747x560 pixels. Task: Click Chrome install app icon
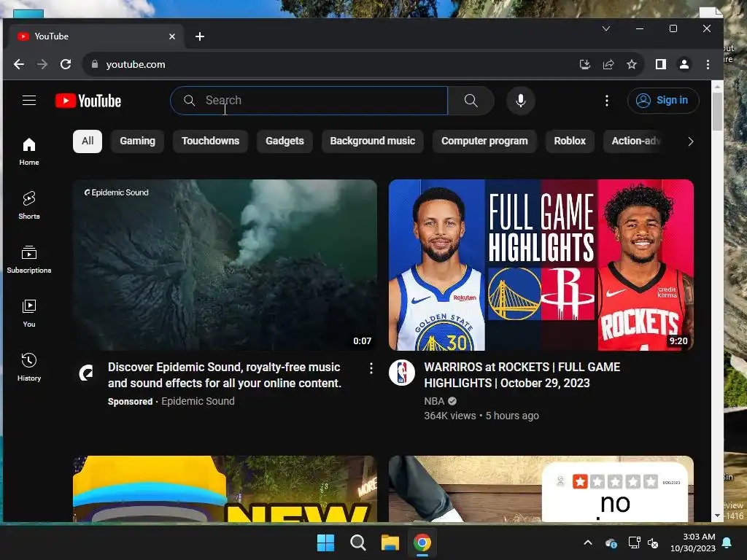click(584, 64)
